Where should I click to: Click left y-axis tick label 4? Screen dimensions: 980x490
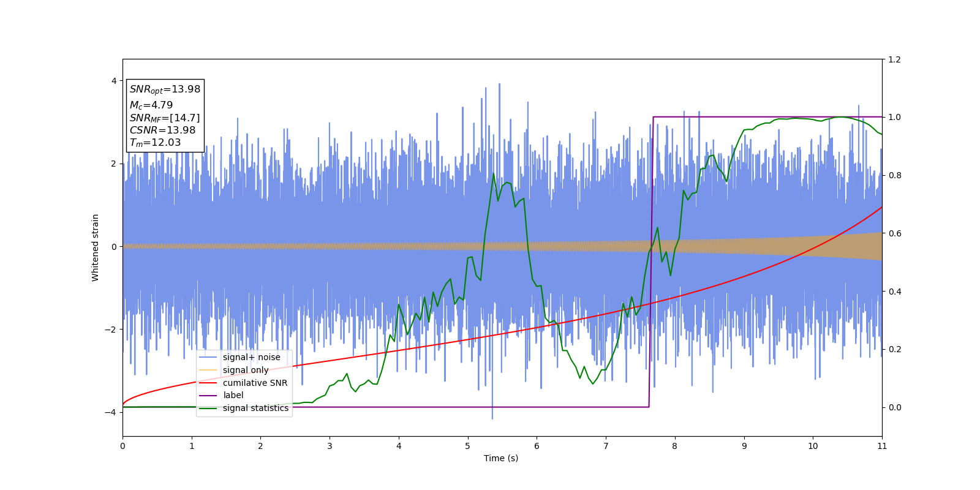(113, 81)
